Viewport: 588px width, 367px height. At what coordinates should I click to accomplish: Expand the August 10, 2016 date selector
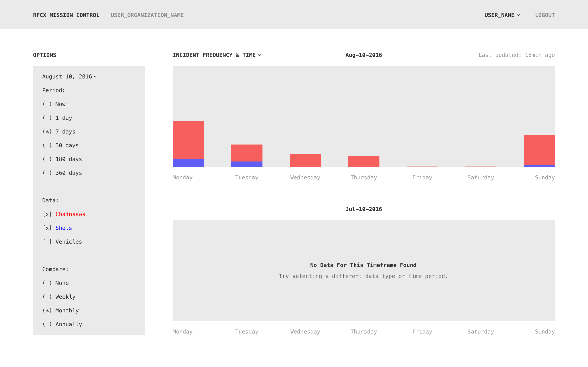pyautogui.click(x=70, y=77)
